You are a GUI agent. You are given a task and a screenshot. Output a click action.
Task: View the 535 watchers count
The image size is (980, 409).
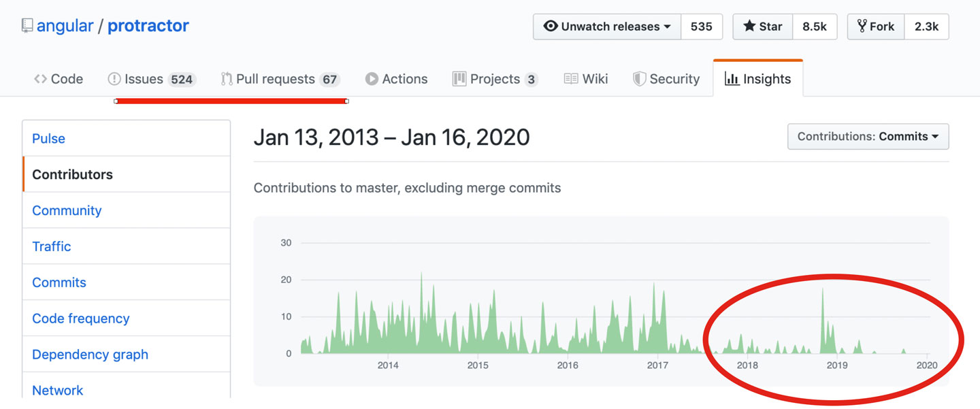[x=702, y=27]
